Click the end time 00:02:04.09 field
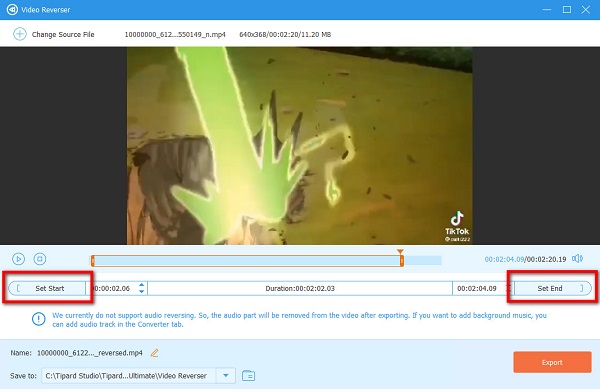The height and width of the screenshot is (389, 600). pyautogui.click(x=477, y=288)
